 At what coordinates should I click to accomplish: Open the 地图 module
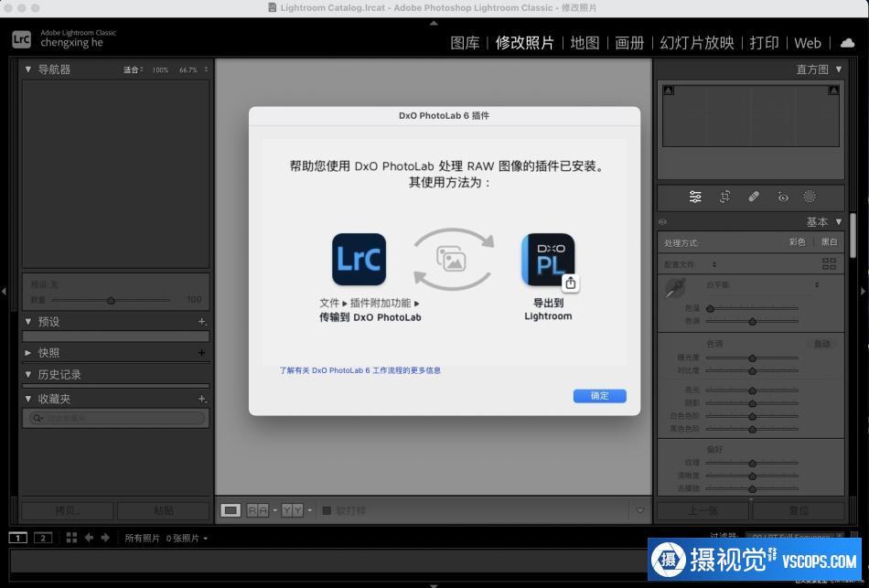tap(585, 43)
